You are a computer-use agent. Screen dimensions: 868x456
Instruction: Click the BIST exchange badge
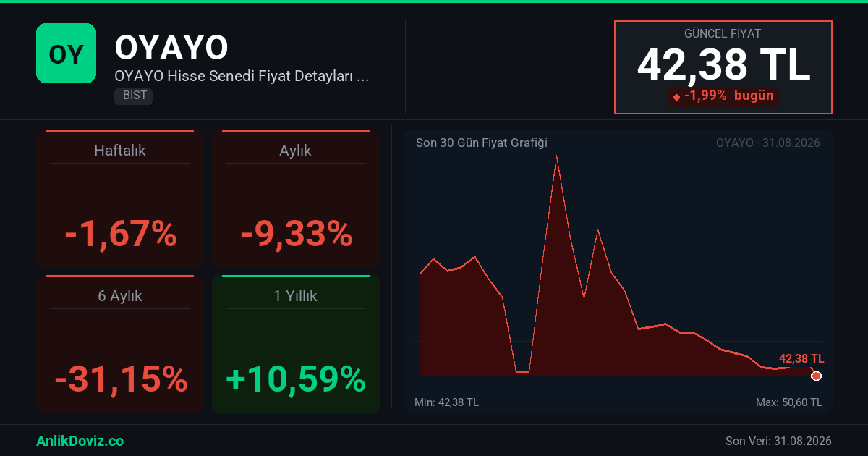(x=134, y=96)
